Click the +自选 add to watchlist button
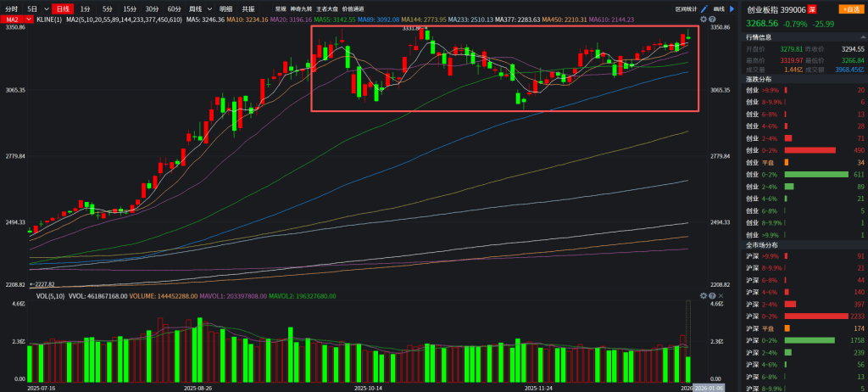The image size is (868, 392). click(x=849, y=8)
